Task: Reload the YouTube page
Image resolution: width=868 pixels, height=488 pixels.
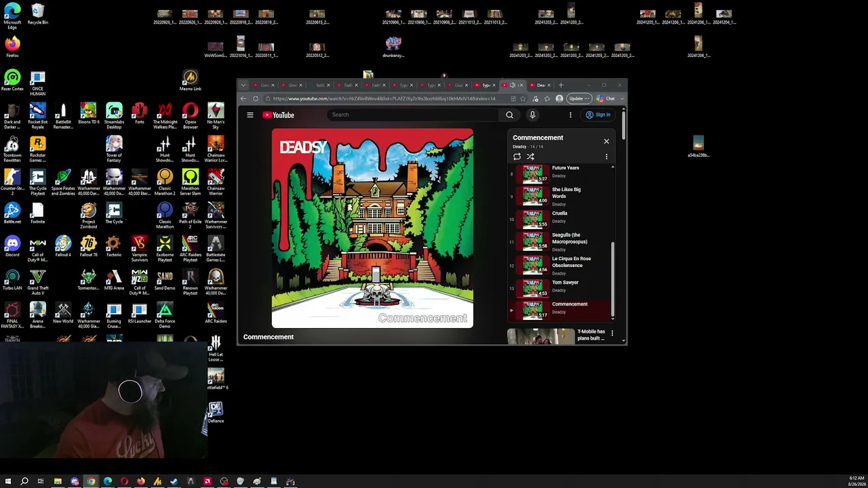Action: (x=256, y=98)
